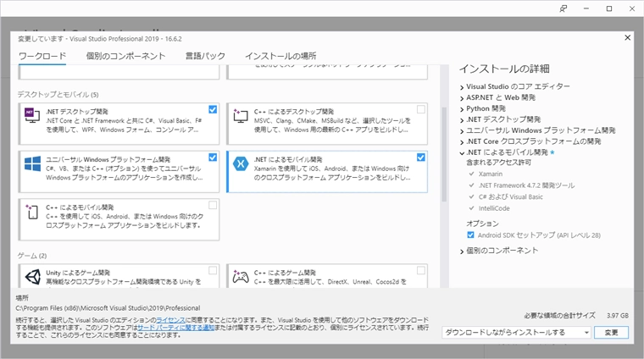Uncheck the .NET デスクトップ開発 workload checkbox
Viewport: 644px width, 359px height.
(213, 109)
